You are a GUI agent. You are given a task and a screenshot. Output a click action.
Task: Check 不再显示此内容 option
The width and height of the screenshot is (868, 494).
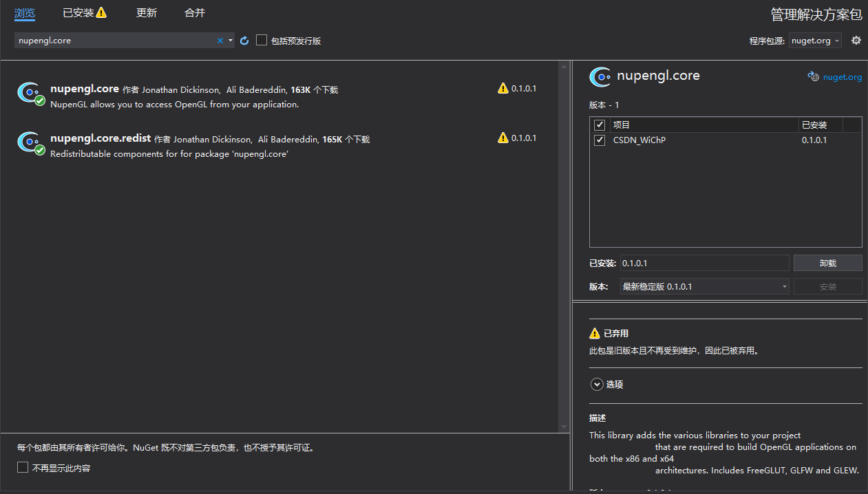(23, 467)
